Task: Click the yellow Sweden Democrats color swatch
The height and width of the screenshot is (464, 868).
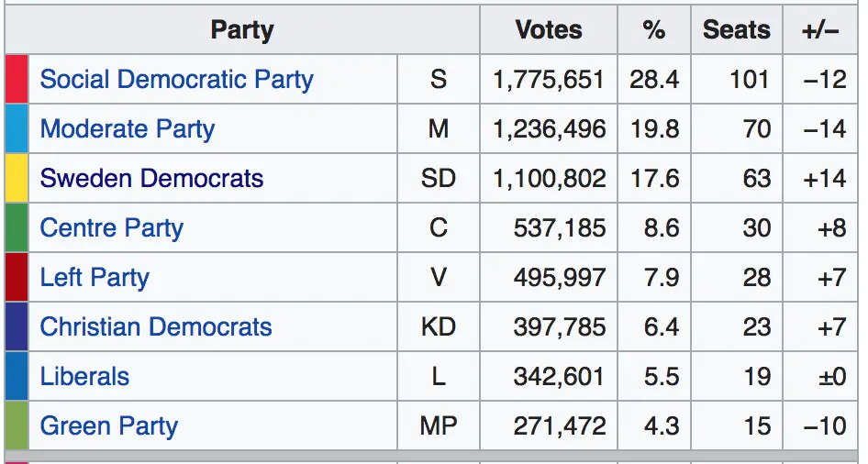Action: coord(17,179)
